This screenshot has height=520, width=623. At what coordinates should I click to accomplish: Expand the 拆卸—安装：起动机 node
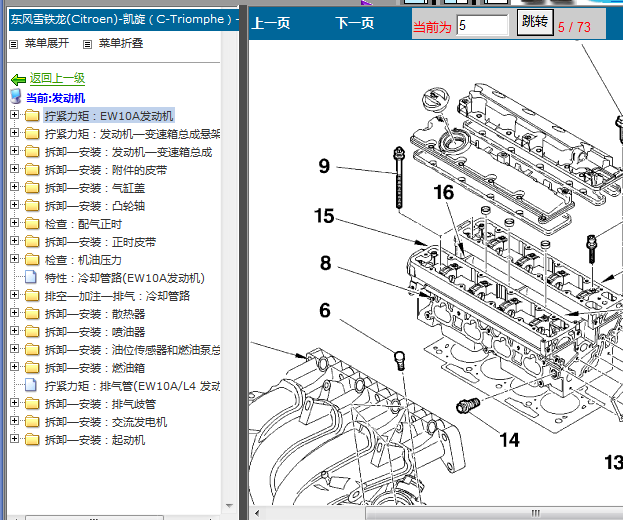tap(14, 439)
